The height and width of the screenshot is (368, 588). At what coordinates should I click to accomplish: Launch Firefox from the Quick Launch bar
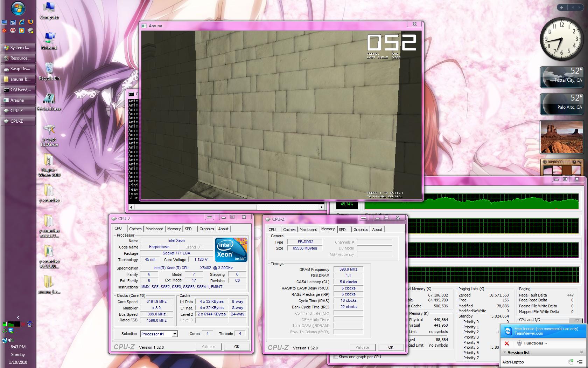(30, 22)
